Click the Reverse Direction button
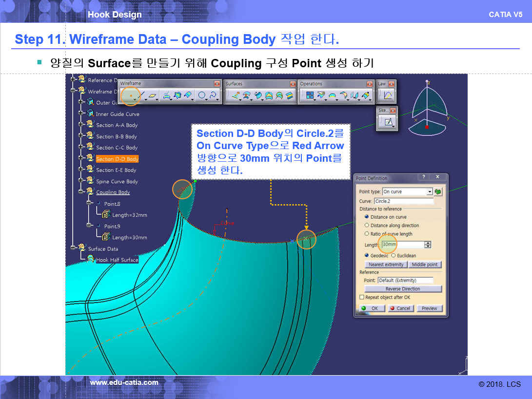Screen dimensions: 532x399 click(404, 289)
